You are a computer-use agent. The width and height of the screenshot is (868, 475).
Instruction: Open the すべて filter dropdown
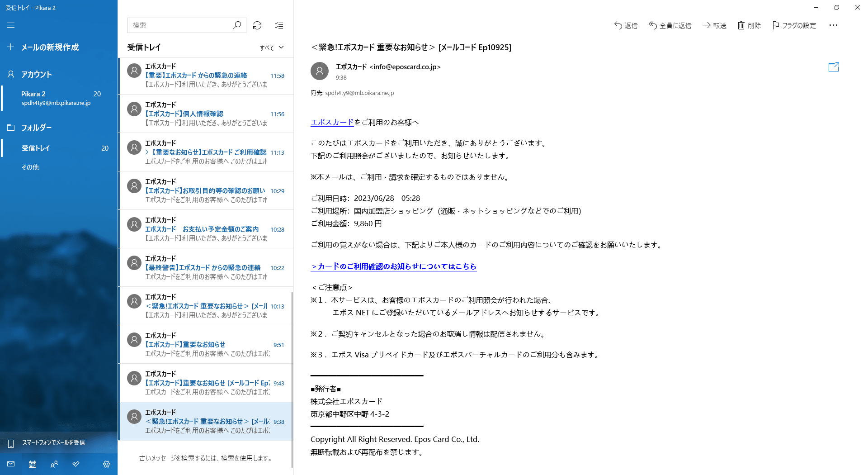point(272,47)
